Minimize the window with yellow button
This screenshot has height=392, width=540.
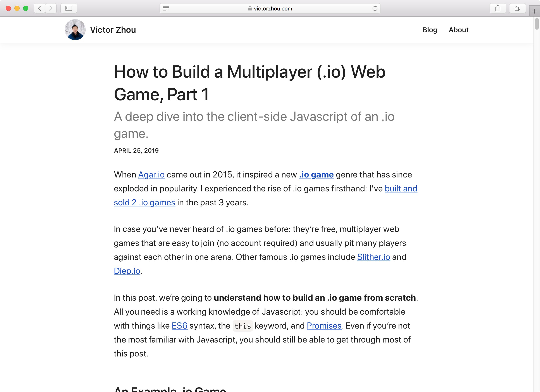[17, 8]
